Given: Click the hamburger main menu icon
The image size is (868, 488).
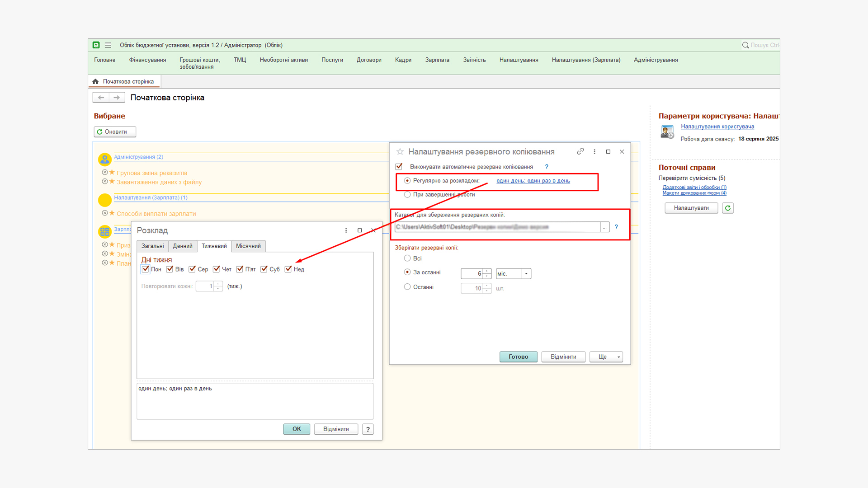Looking at the screenshot, I should pyautogui.click(x=108, y=45).
